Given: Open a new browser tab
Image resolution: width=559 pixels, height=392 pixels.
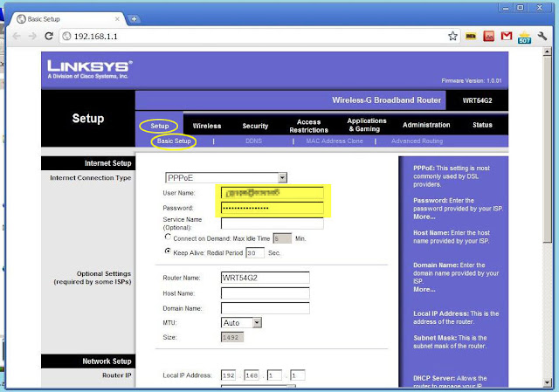Looking at the screenshot, I should (x=134, y=19).
